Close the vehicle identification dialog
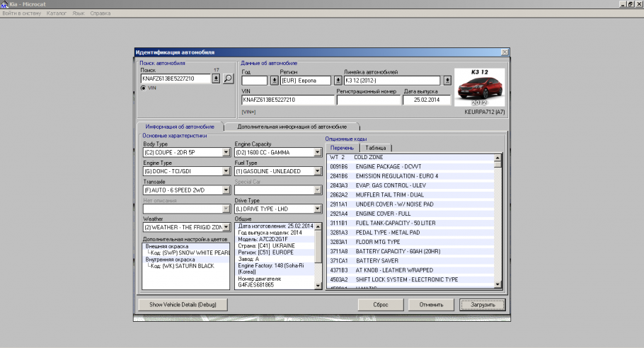The width and height of the screenshot is (644, 348). (505, 52)
